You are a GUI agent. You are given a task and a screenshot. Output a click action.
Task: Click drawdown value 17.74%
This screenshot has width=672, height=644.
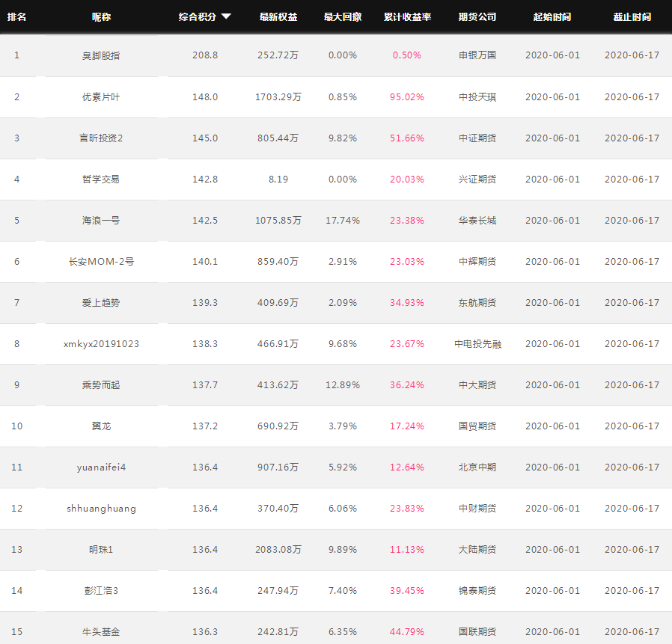(343, 220)
